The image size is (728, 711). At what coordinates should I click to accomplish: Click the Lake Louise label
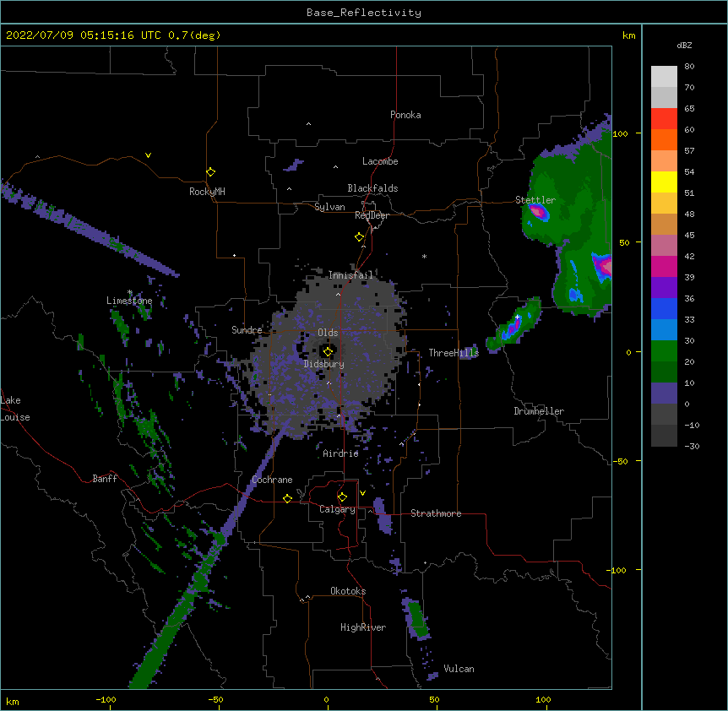[15, 409]
